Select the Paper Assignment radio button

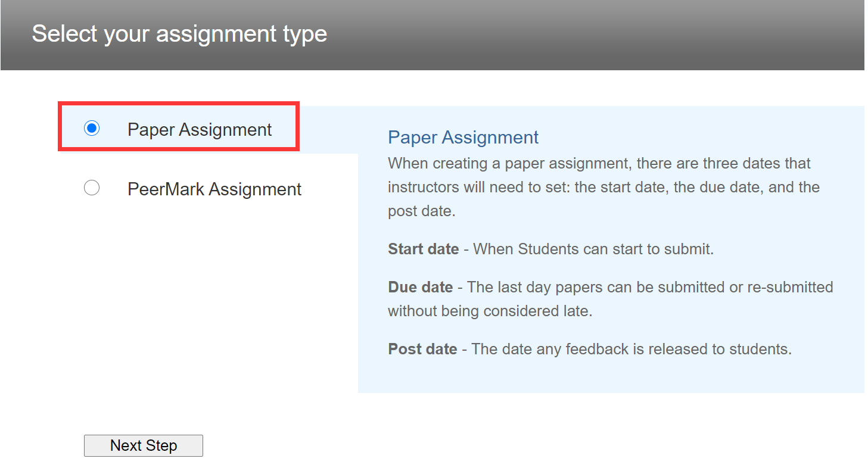pyautogui.click(x=92, y=128)
